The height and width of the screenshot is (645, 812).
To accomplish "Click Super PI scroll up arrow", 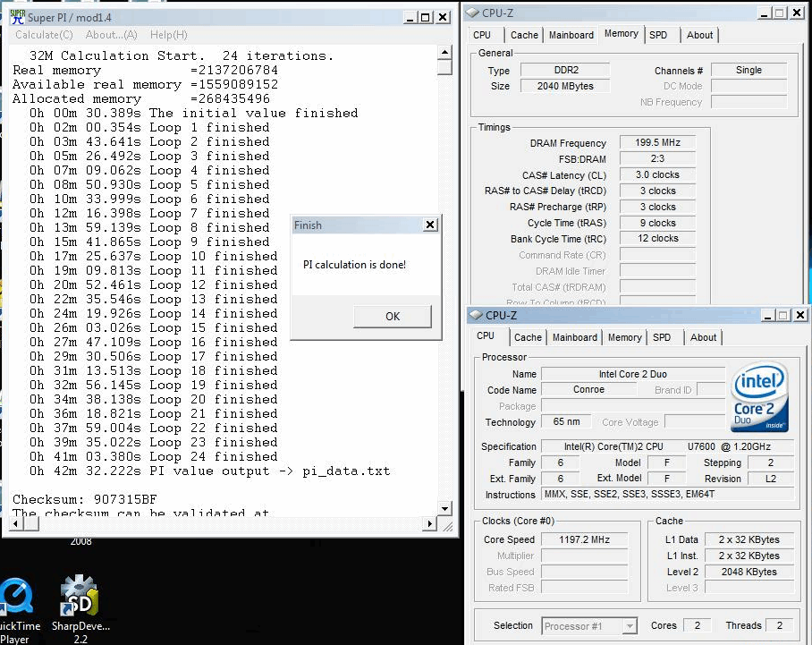I will pyautogui.click(x=444, y=52).
